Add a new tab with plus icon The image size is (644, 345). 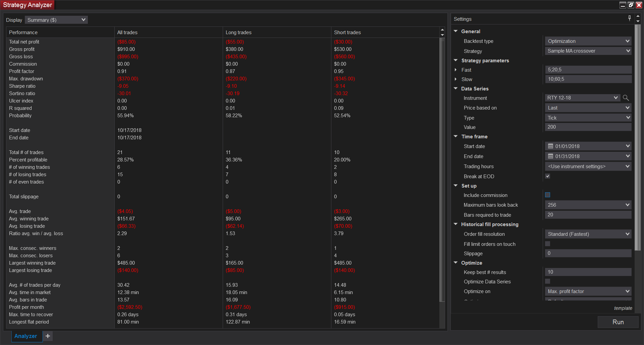click(48, 336)
